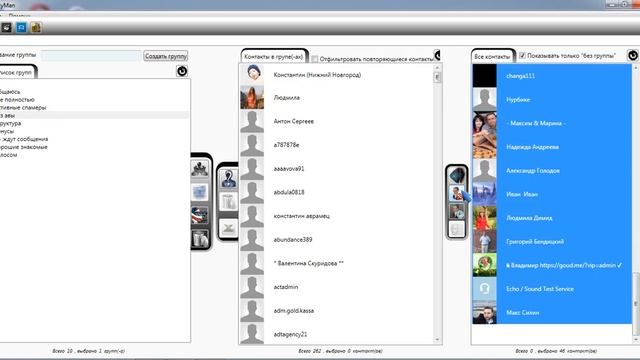Refresh the groups list with its round arrow icon

(182, 71)
